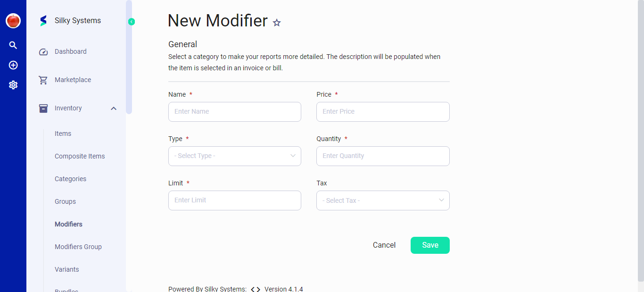Click the Marketplace shopping cart icon
This screenshot has width=644, height=292.
tap(43, 80)
